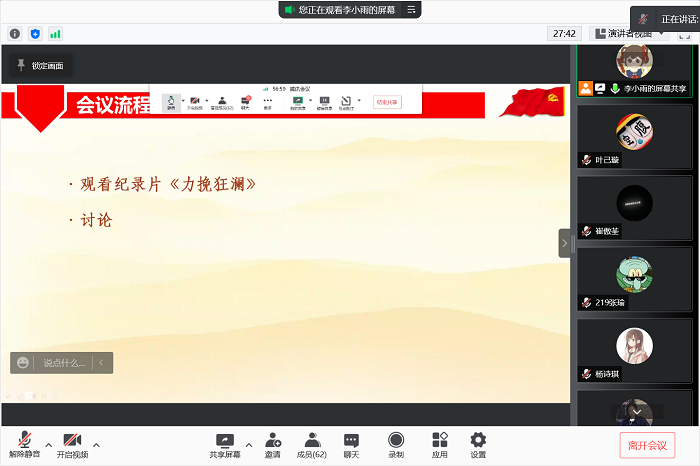
Task: Open the 共享屏幕 share screen icon
Action: 225,444
